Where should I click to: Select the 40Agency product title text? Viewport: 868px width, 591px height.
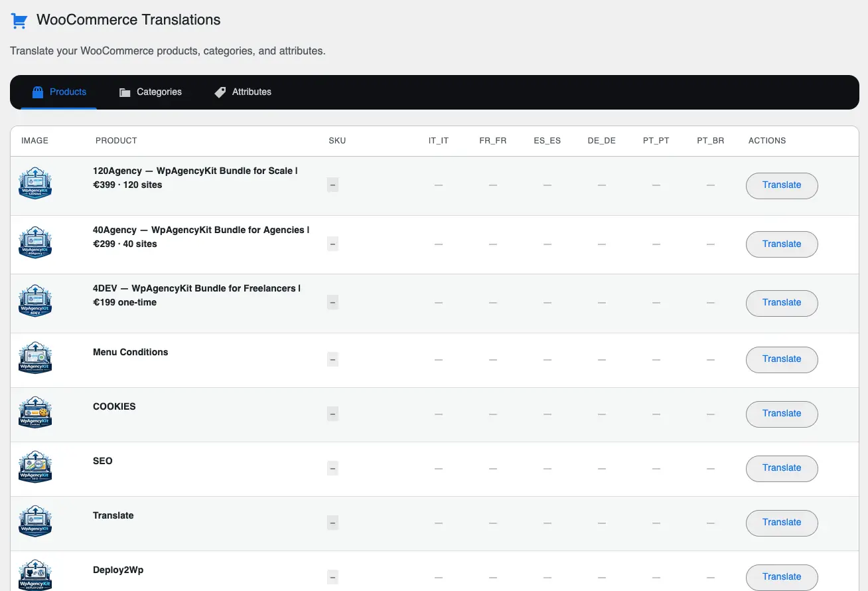(201, 237)
